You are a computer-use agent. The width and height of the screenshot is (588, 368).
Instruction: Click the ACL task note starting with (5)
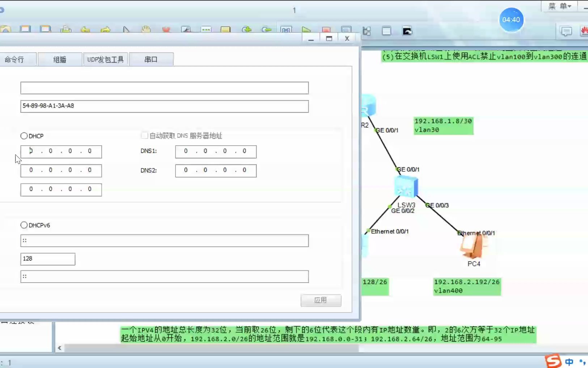tap(485, 56)
